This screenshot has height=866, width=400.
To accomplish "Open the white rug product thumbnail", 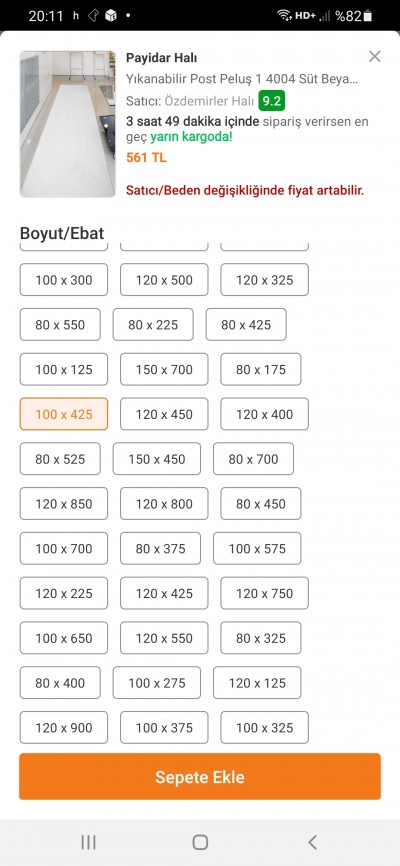I will pos(68,124).
